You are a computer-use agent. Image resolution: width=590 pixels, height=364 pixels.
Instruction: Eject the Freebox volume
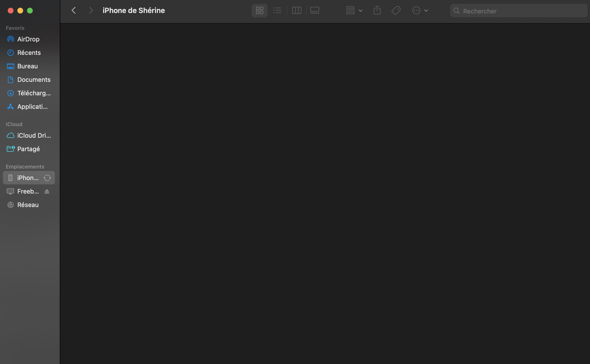(47, 191)
